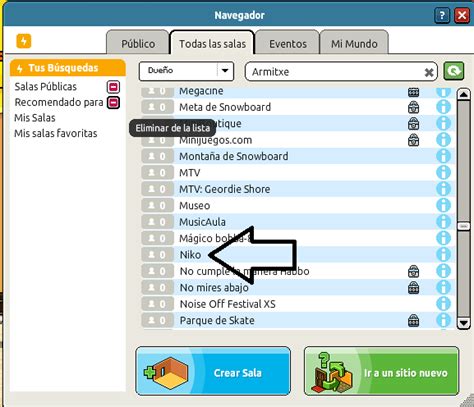Click lock icon on Minijuegos.com row

(413, 140)
